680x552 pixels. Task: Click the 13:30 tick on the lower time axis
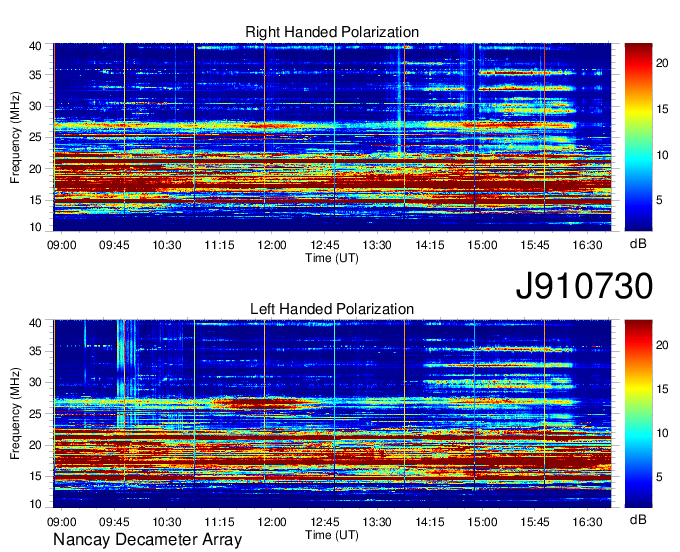pos(377,522)
